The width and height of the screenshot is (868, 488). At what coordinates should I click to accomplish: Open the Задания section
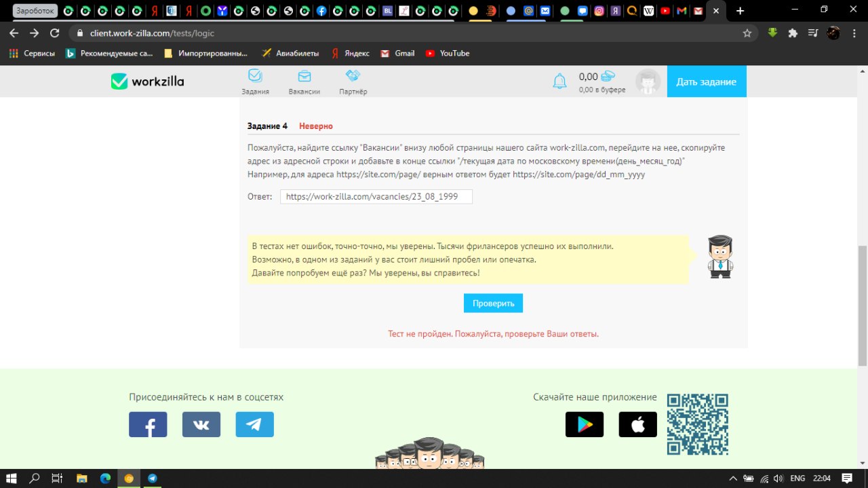(x=255, y=81)
